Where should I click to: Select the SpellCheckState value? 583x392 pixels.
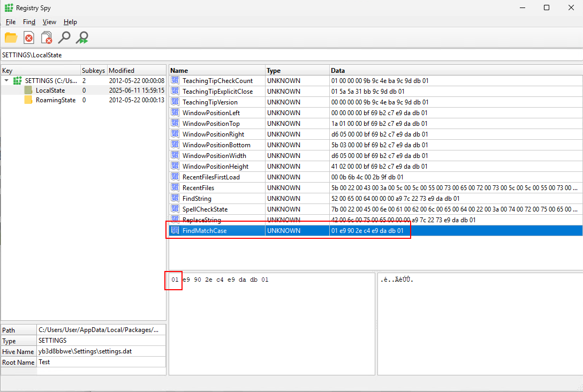pos(205,209)
